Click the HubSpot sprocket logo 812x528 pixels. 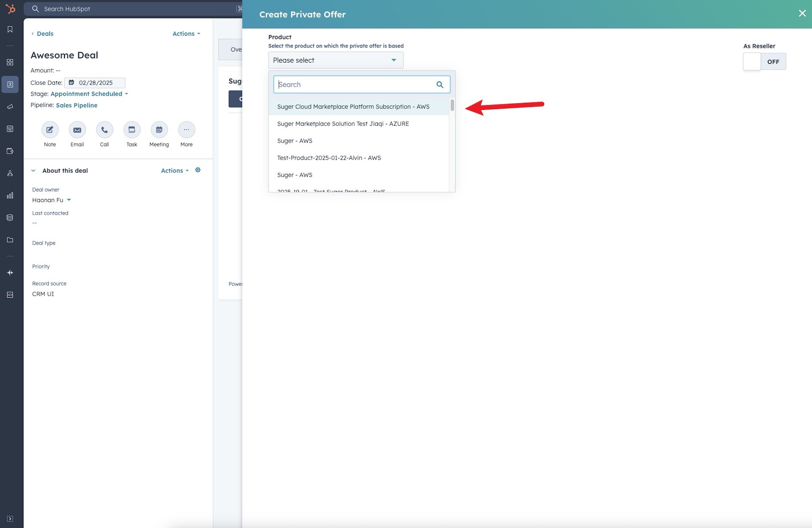(10, 9)
